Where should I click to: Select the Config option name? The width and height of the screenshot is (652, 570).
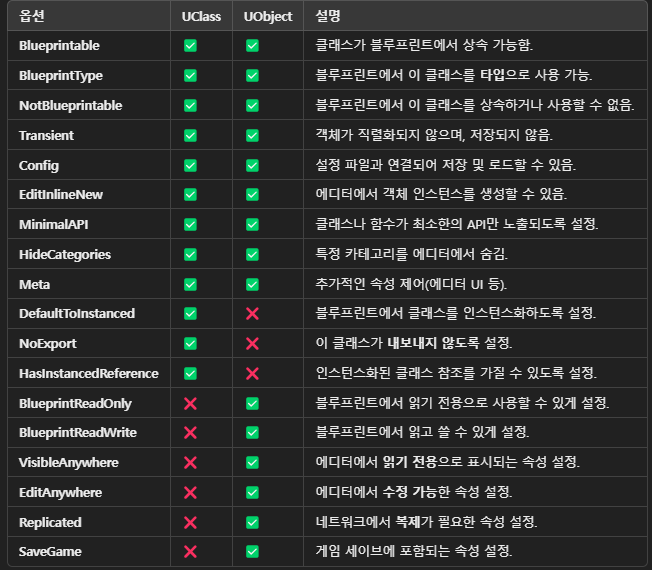[x=39, y=165]
